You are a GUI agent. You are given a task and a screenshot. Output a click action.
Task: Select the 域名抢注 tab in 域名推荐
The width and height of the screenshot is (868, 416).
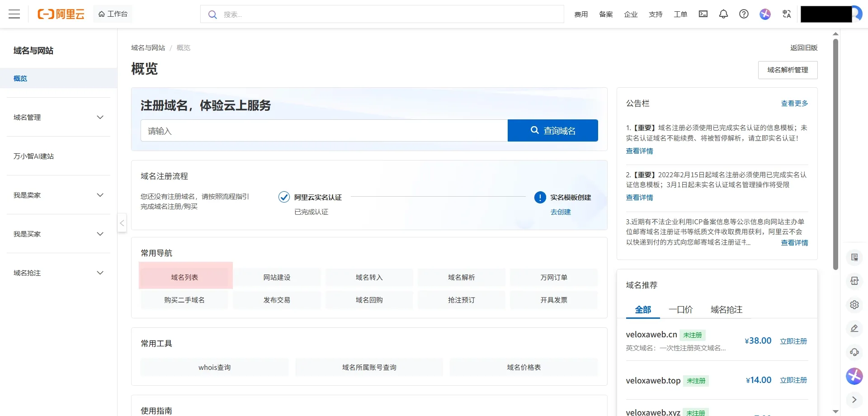click(726, 310)
